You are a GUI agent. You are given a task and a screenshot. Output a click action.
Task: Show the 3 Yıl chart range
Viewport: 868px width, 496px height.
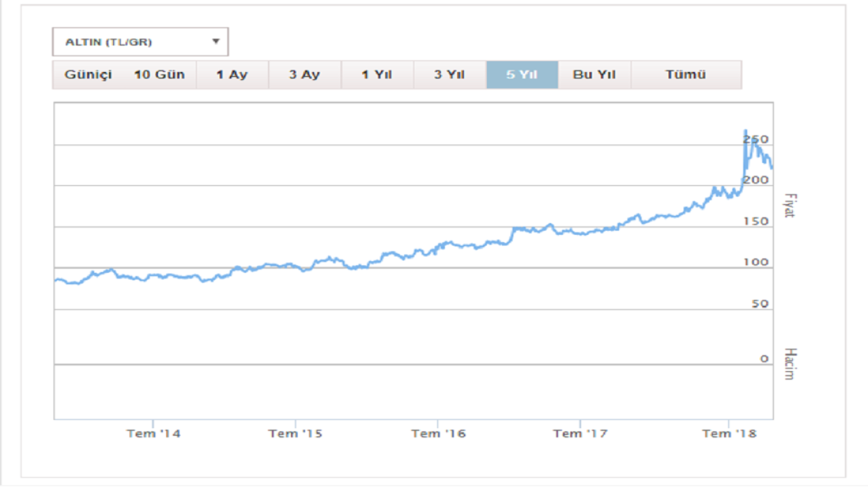(x=450, y=75)
